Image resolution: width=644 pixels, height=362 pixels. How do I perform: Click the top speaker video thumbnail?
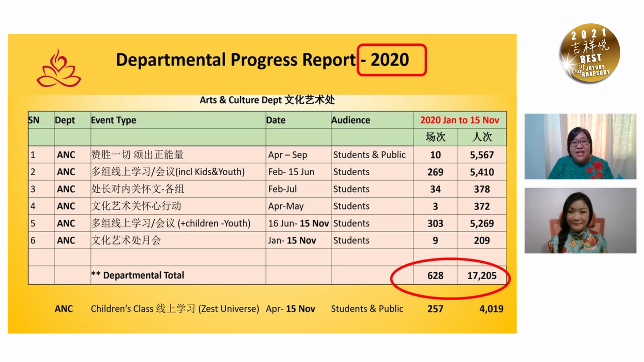click(x=580, y=146)
